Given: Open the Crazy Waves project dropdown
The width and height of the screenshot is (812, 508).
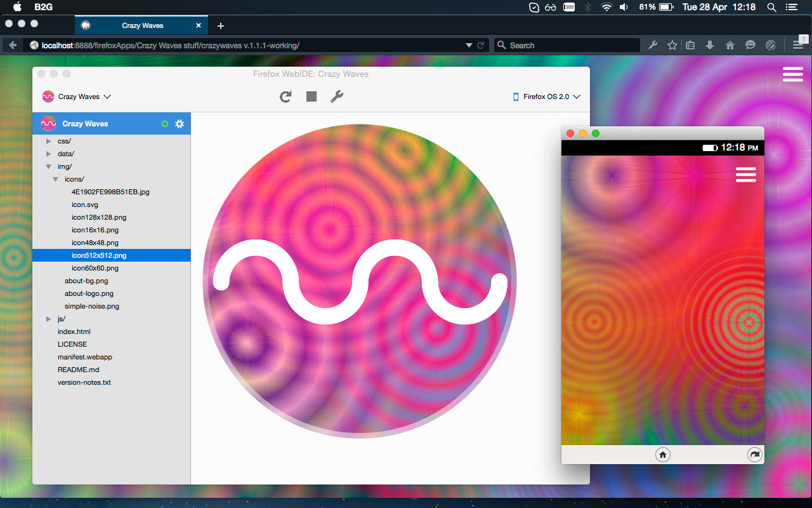Looking at the screenshot, I should [77, 97].
